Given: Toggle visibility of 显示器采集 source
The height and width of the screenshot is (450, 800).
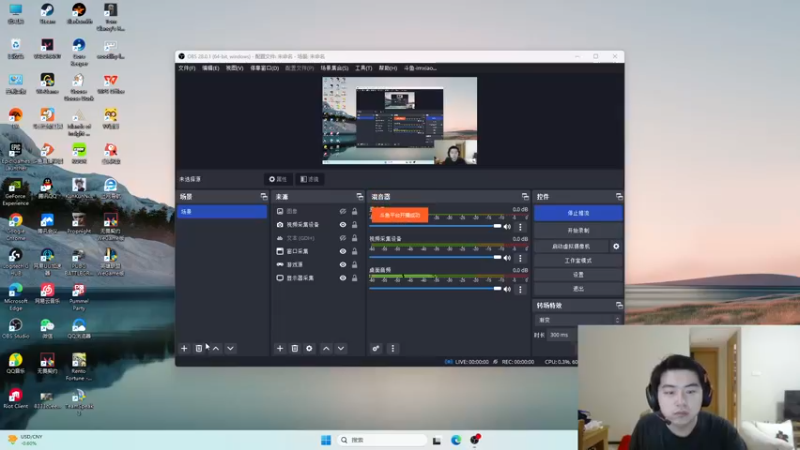Looking at the screenshot, I should [343, 278].
